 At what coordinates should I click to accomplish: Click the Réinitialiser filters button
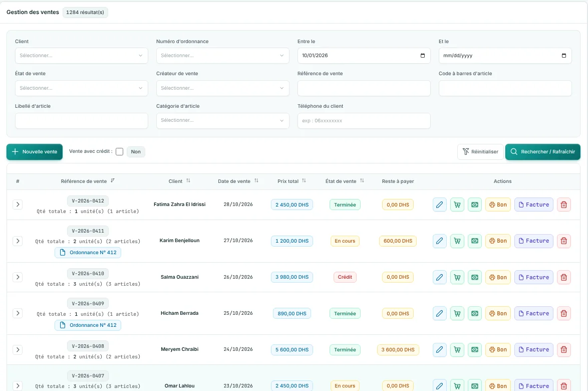(480, 151)
